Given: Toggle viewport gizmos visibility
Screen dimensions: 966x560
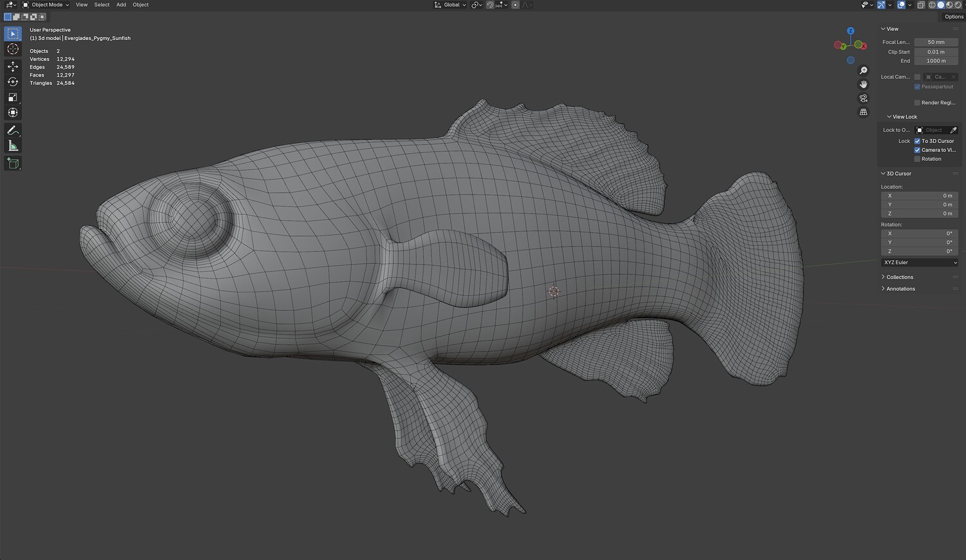Looking at the screenshot, I should 881,5.
